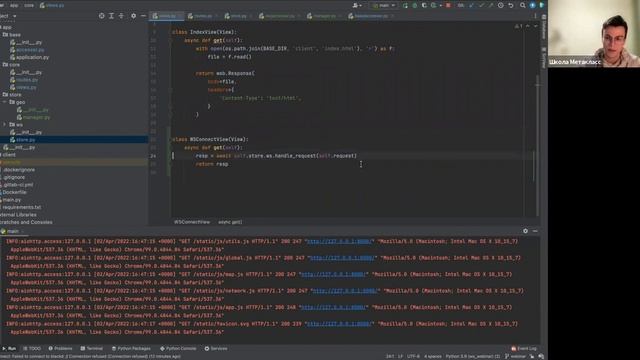Click the URL link in the favicon.svg log line
640x360 pixels.
tap(339, 324)
